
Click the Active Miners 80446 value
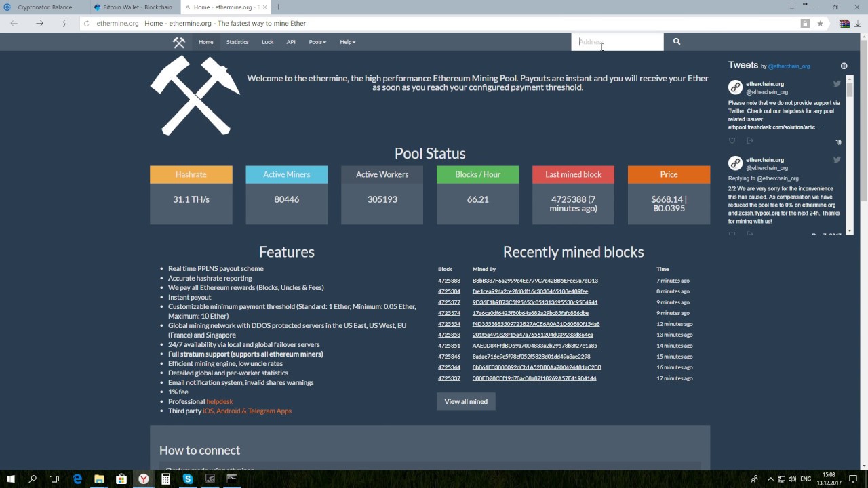[286, 199]
